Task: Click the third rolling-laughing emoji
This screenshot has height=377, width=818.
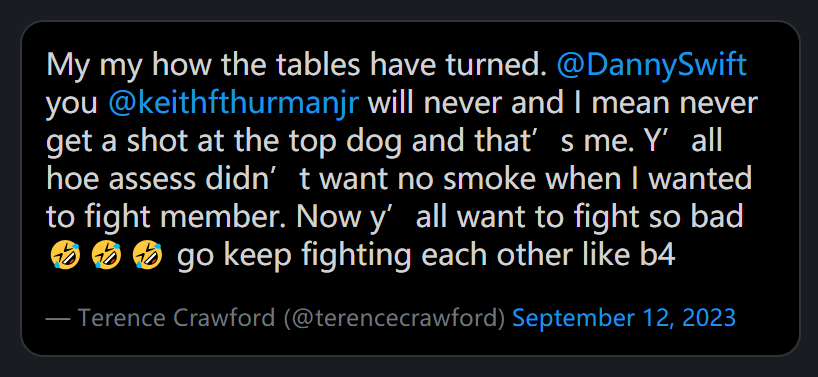Action: [x=148, y=256]
